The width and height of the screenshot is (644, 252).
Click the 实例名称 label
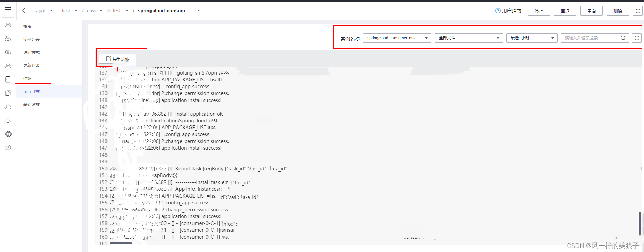coord(350,39)
